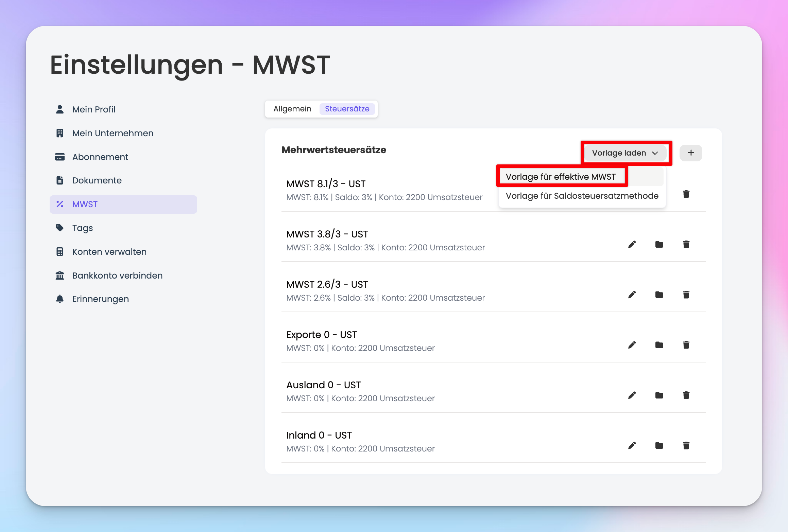Viewport: 788px width, 532px height.
Task: Delete the Exporte 0 - UST rate
Action: [686, 345]
